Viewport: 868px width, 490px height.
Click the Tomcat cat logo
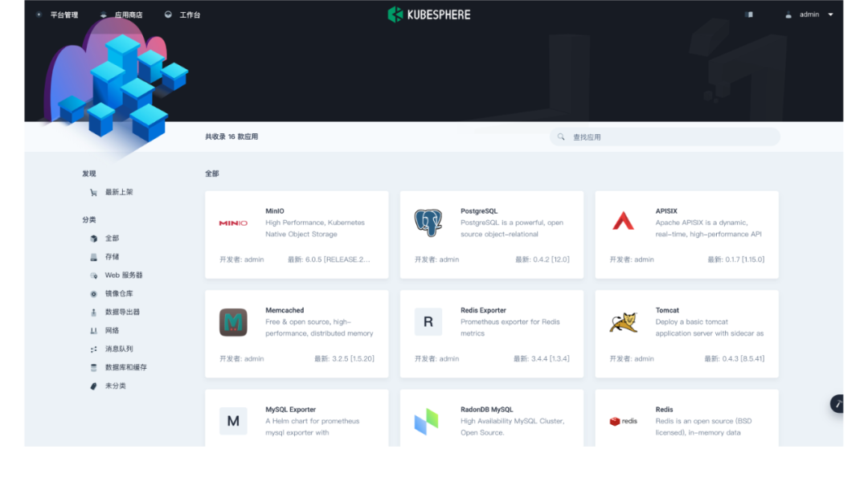(x=624, y=322)
